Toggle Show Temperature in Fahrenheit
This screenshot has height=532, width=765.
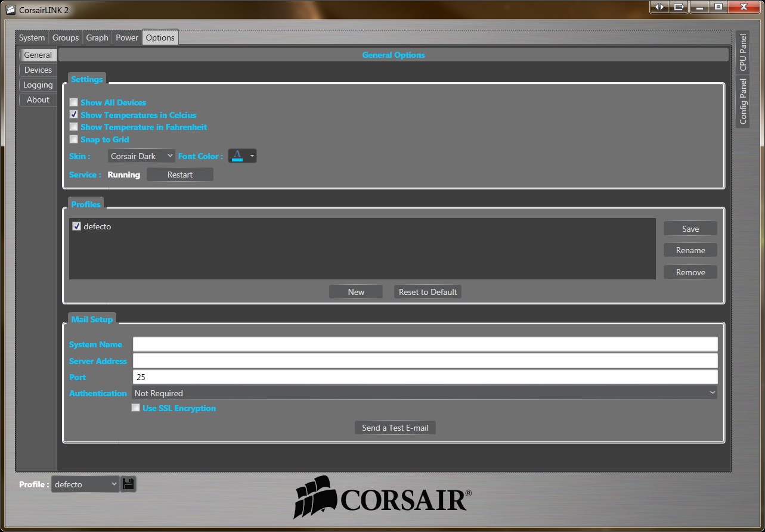[x=74, y=127]
